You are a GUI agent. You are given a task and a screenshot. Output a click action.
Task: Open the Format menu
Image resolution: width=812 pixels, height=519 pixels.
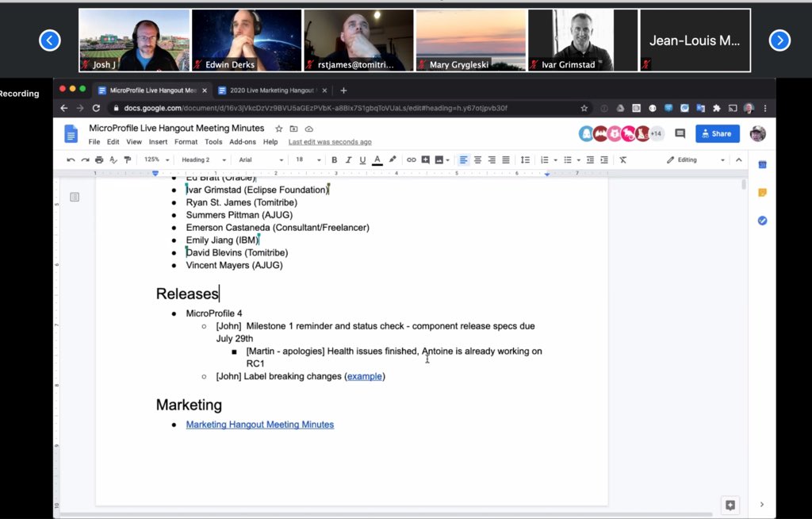click(x=186, y=141)
